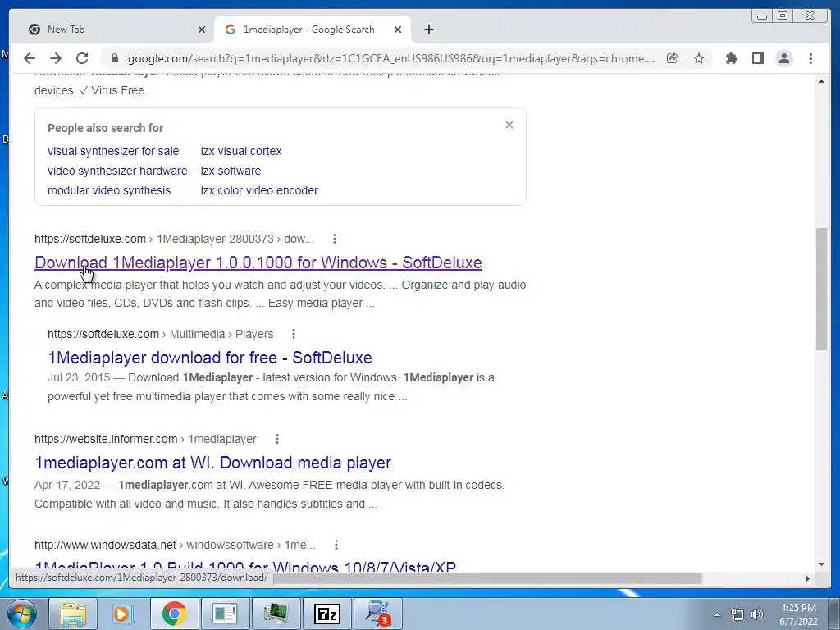View site information via the padlock icon
This screenshot has height=630, width=840.
pos(114,58)
